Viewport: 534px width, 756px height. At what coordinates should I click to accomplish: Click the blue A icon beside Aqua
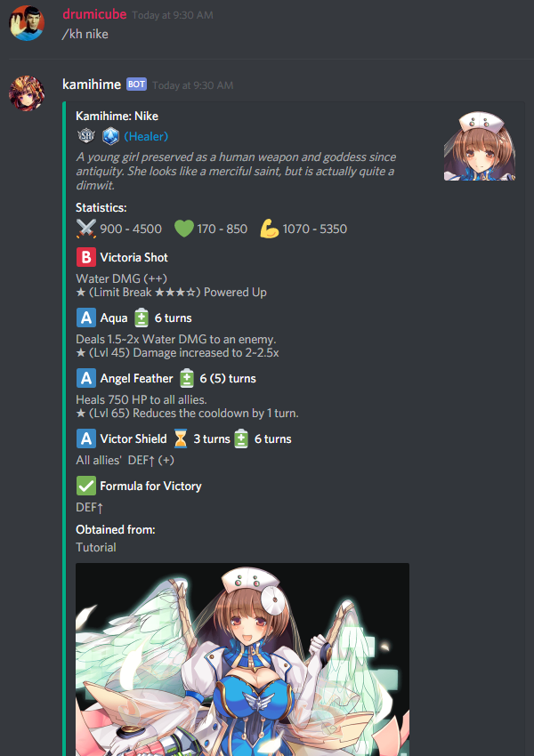pyautogui.click(x=85, y=318)
